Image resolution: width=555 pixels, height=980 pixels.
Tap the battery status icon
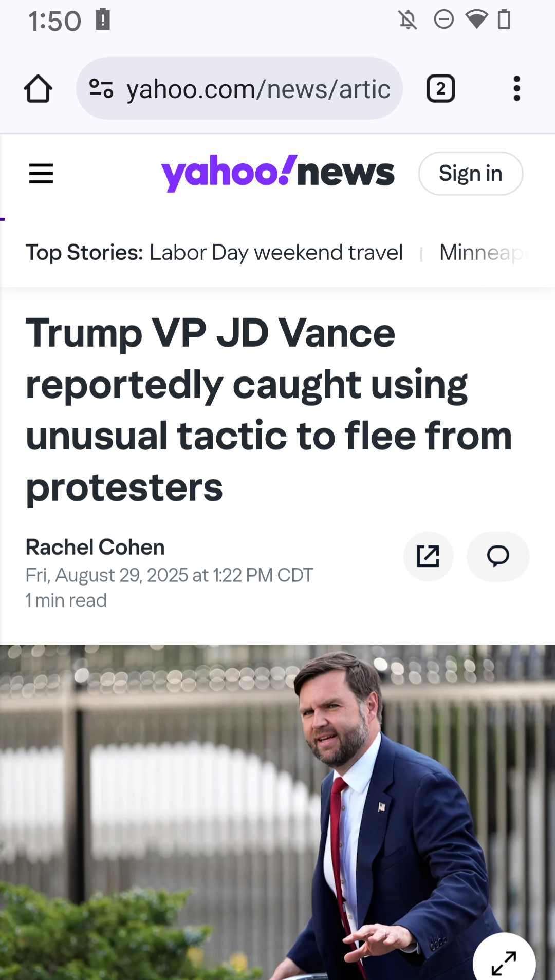[504, 20]
